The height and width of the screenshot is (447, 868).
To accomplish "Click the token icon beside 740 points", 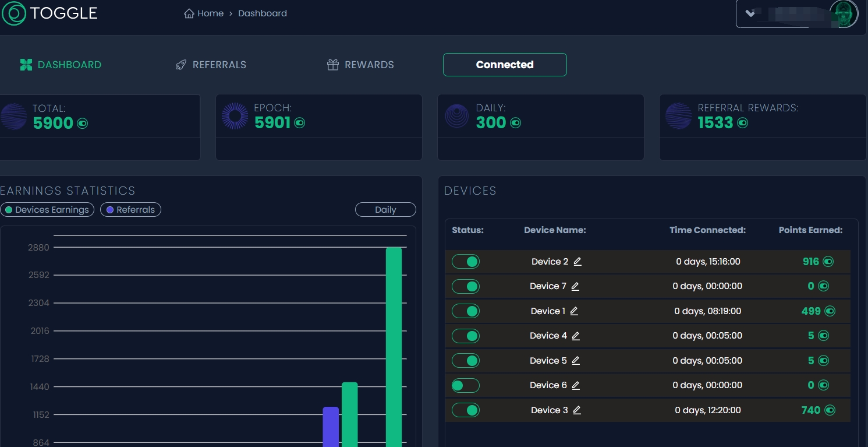I will [830, 410].
